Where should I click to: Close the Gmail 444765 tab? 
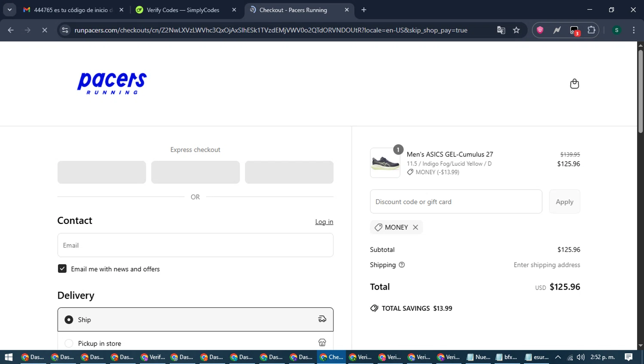coord(122,10)
